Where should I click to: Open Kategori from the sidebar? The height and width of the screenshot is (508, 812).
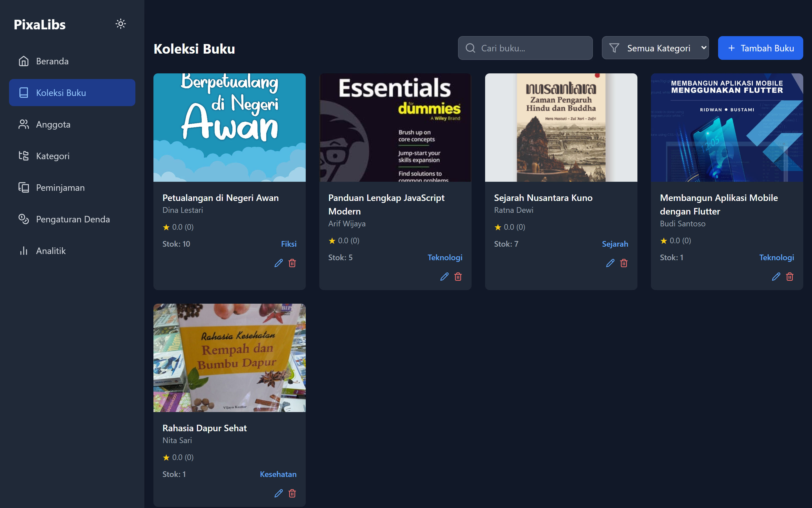click(x=72, y=156)
